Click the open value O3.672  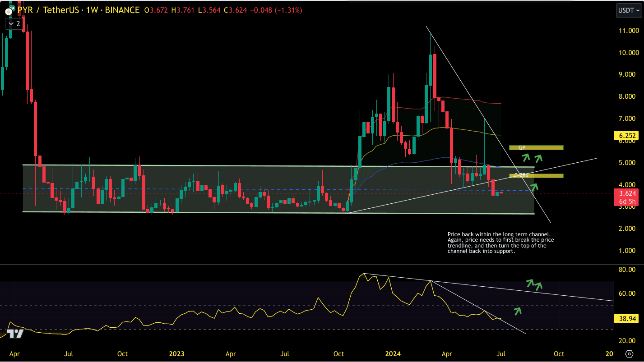click(156, 10)
